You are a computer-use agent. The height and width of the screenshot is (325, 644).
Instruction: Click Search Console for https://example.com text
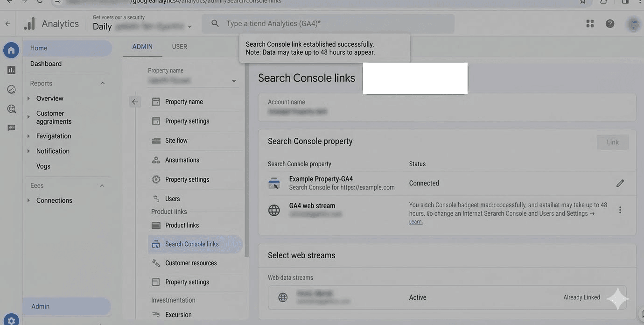(x=342, y=188)
